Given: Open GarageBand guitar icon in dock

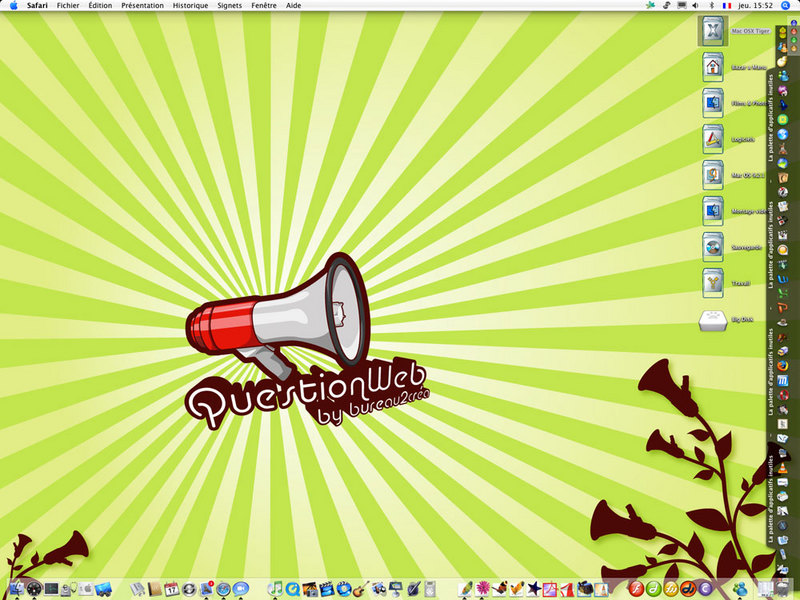Looking at the screenshot, I should click(361, 589).
